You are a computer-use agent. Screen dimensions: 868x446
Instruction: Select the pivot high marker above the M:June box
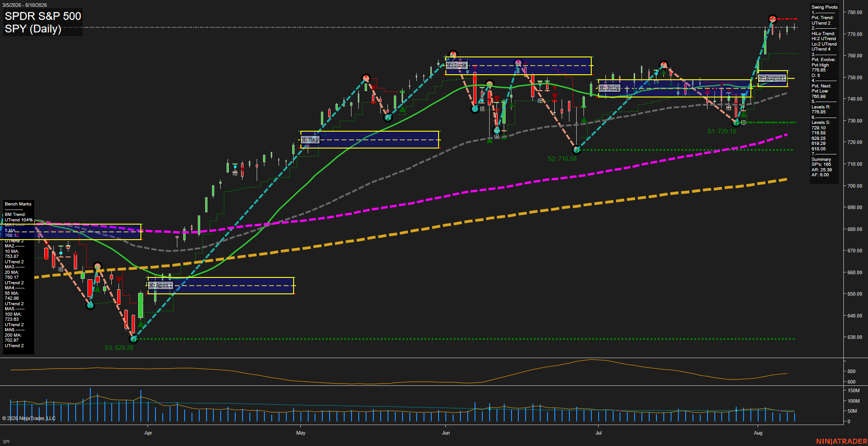pos(453,54)
